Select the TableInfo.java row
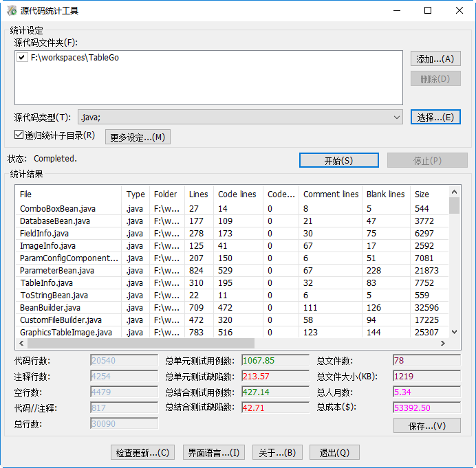Image resolution: width=476 pixels, height=468 pixels. (232, 283)
